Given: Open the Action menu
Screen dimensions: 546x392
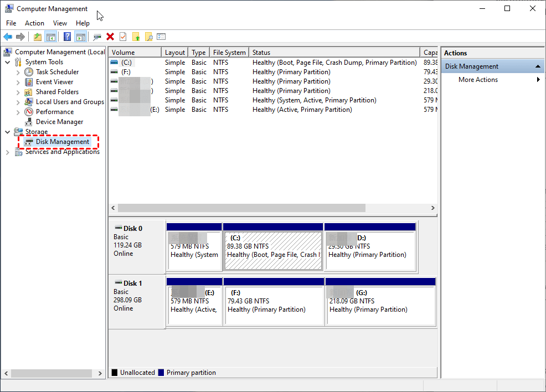Looking at the screenshot, I should click(x=34, y=23).
